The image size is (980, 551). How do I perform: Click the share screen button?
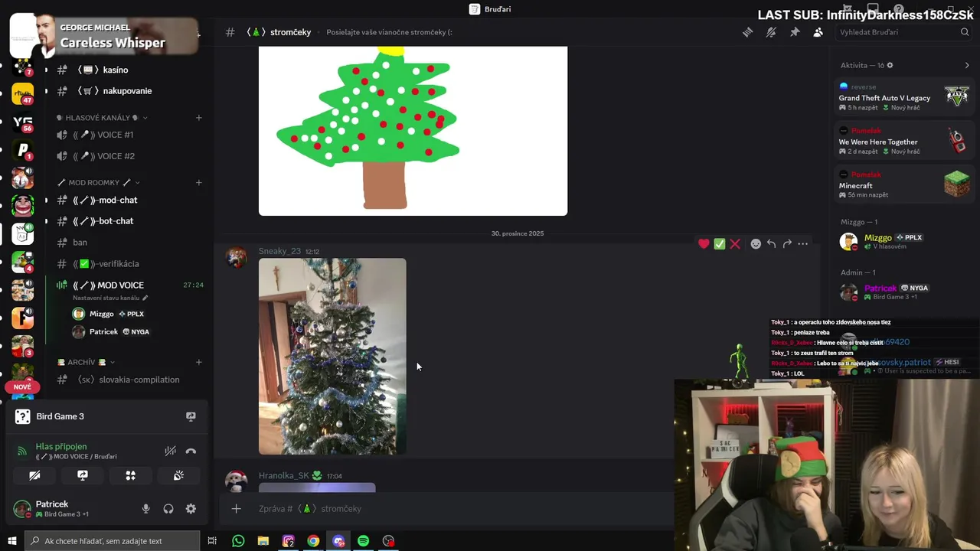tap(83, 475)
